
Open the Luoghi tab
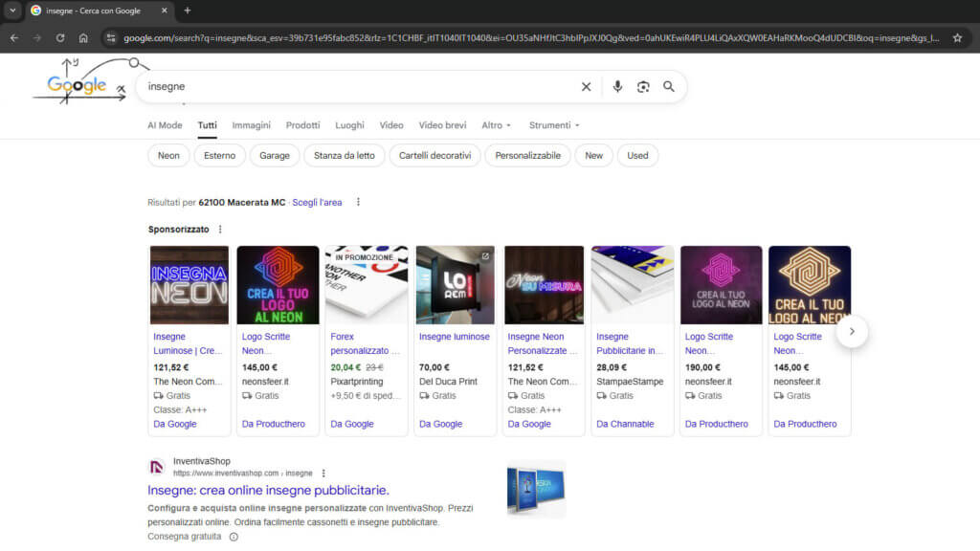click(349, 125)
